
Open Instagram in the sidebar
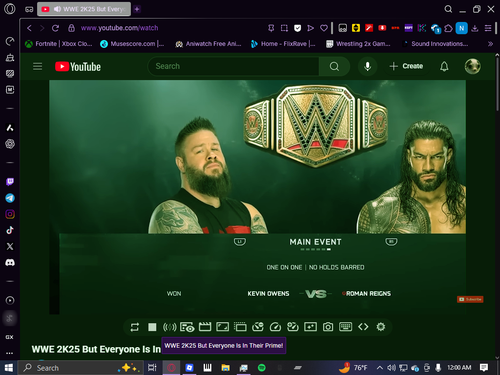(10, 214)
